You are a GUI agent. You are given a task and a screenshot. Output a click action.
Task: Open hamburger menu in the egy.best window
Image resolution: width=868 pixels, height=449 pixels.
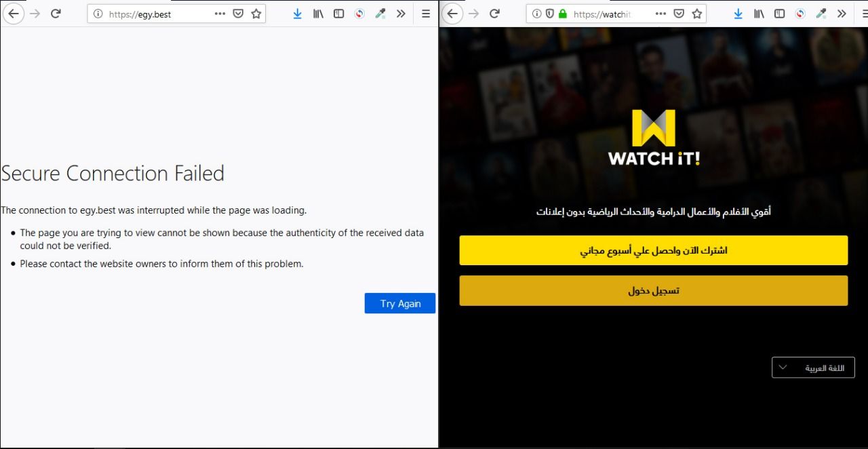(426, 14)
